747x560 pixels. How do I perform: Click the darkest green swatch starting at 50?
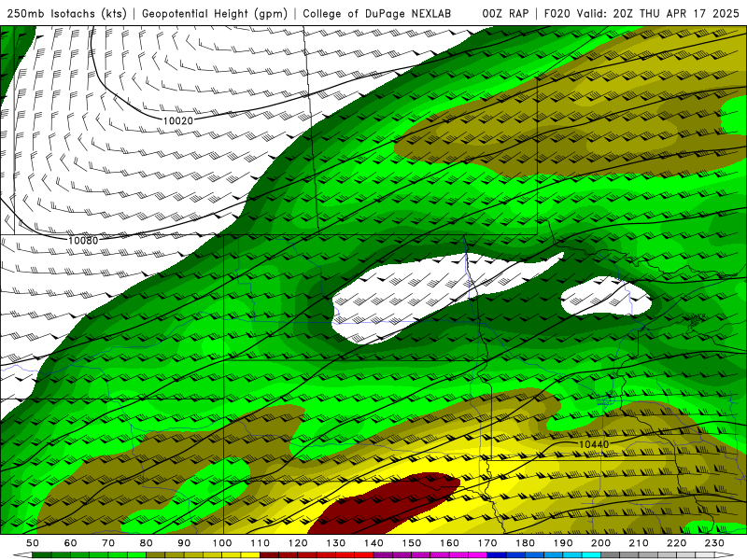pyautogui.click(x=42, y=555)
